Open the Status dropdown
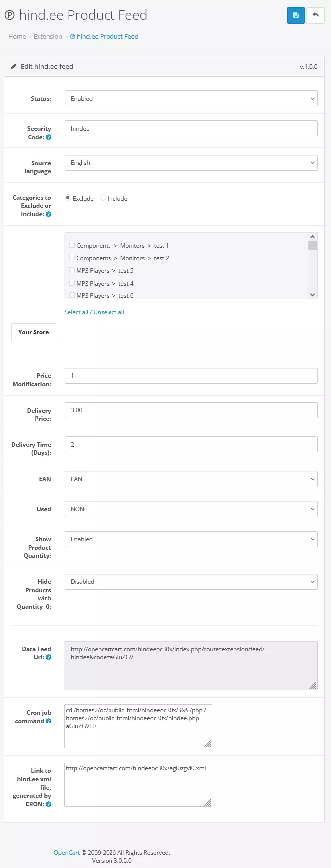The width and height of the screenshot is (331, 868). pyautogui.click(x=191, y=98)
